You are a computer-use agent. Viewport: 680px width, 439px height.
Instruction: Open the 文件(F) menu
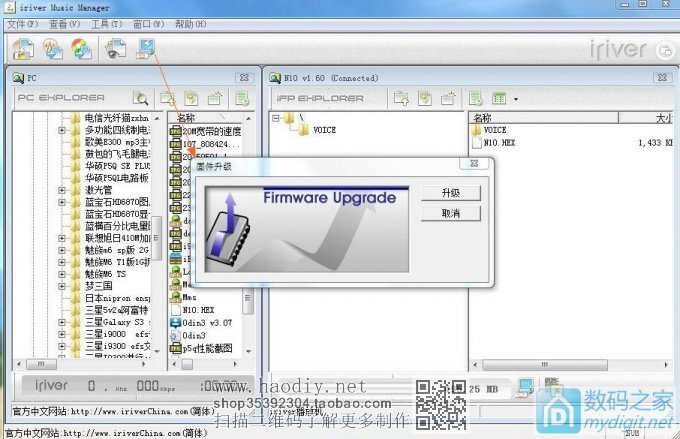pyautogui.click(x=22, y=22)
